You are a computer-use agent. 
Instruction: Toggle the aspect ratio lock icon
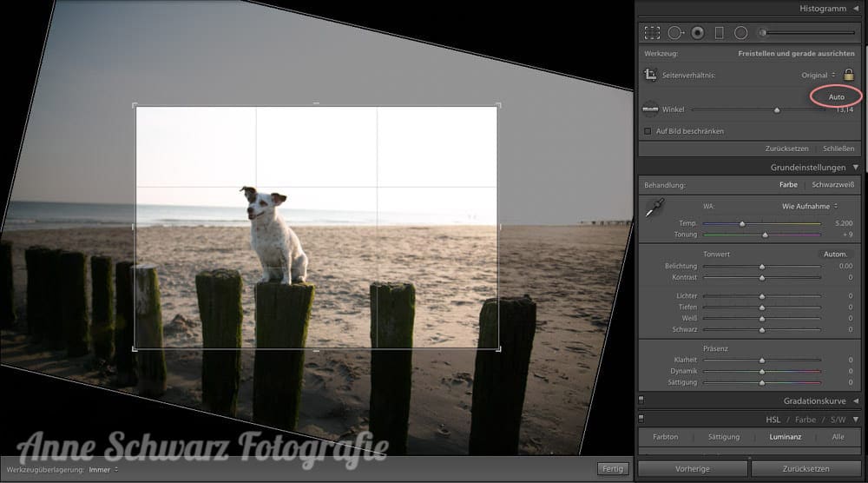coord(849,74)
